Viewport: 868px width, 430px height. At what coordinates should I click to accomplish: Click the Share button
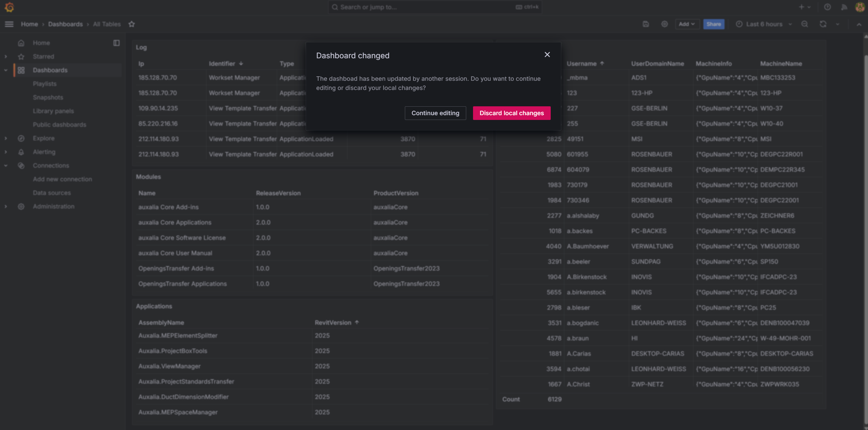point(714,24)
